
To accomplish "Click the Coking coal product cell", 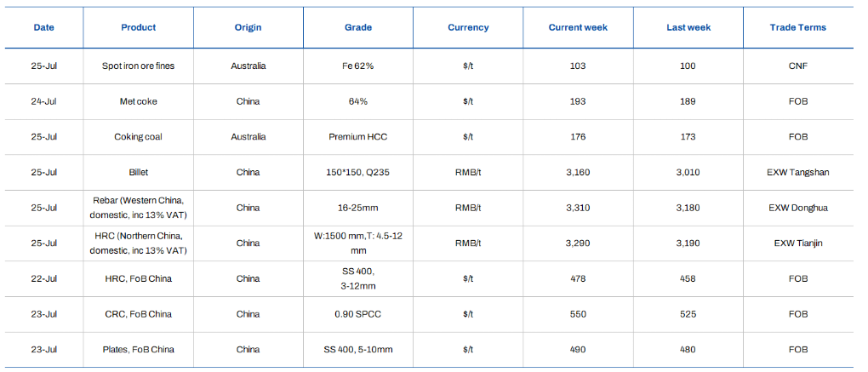I will coord(139,137).
